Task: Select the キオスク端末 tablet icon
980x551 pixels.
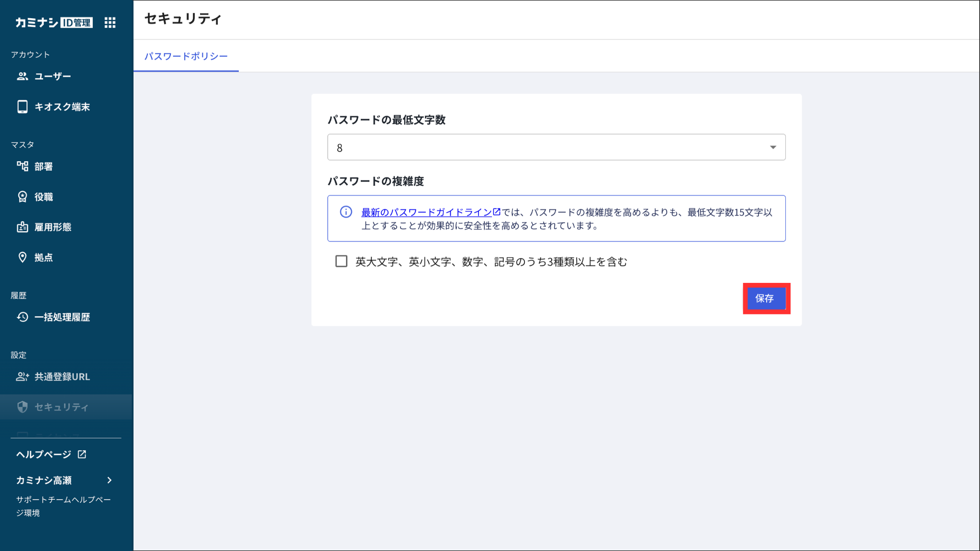Action: [x=22, y=107]
